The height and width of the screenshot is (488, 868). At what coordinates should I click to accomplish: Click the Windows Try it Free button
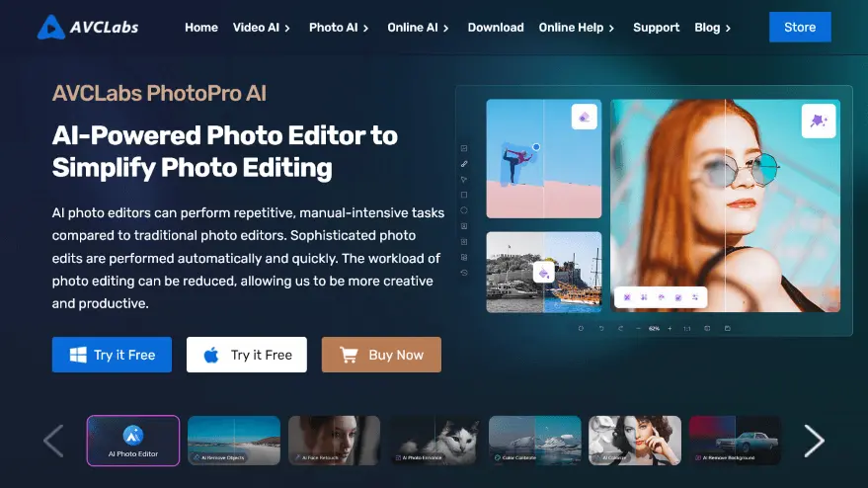[x=112, y=355]
